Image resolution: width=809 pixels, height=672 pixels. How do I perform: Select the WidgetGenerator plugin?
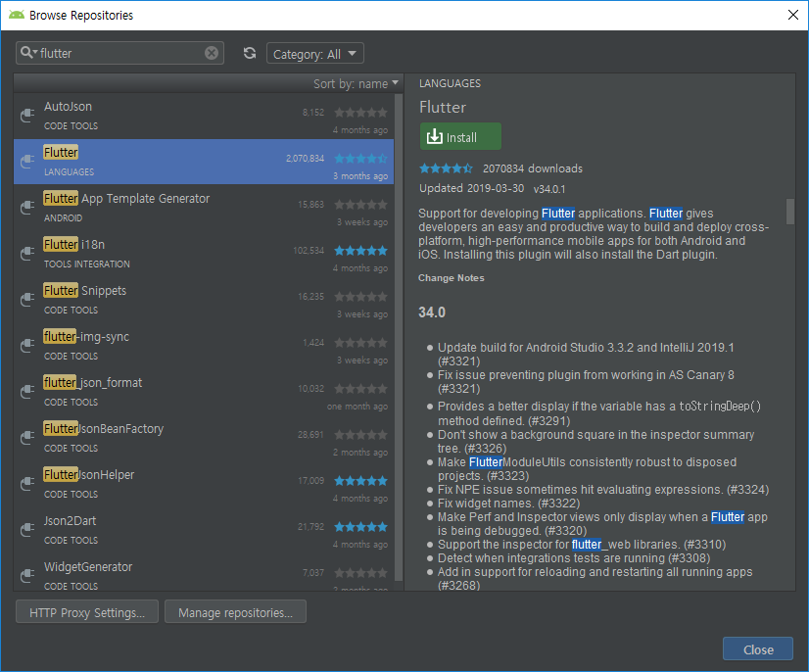tap(204, 572)
